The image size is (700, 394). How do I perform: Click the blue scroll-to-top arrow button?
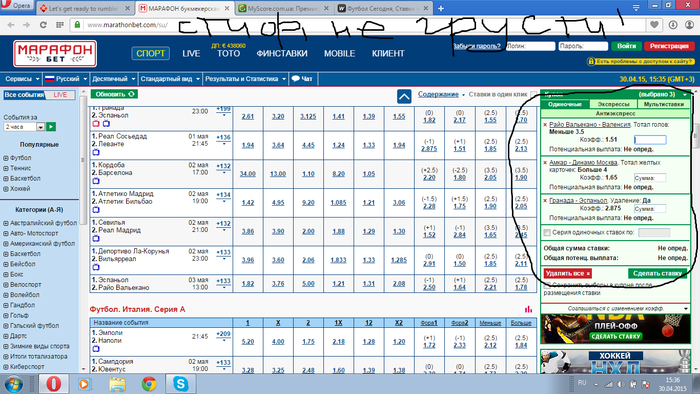(404, 96)
